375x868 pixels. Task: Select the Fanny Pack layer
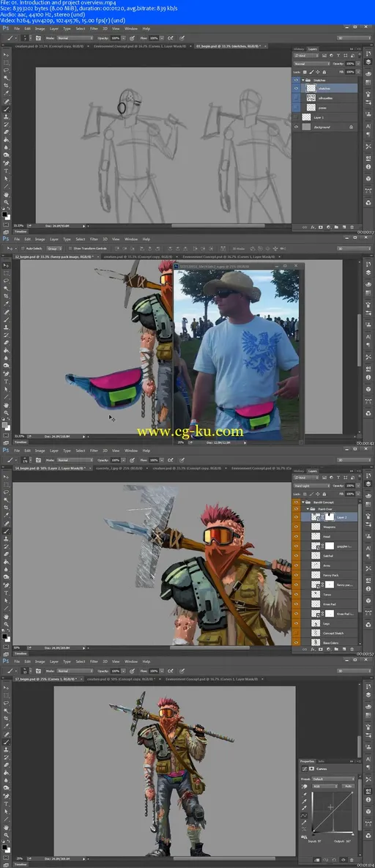(x=330, y=574)
